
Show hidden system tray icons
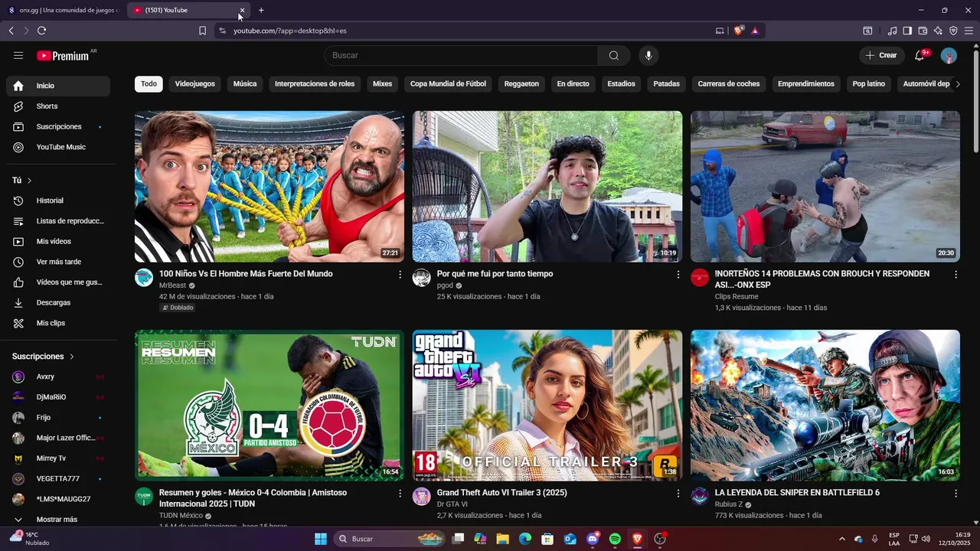coord(842,539)
